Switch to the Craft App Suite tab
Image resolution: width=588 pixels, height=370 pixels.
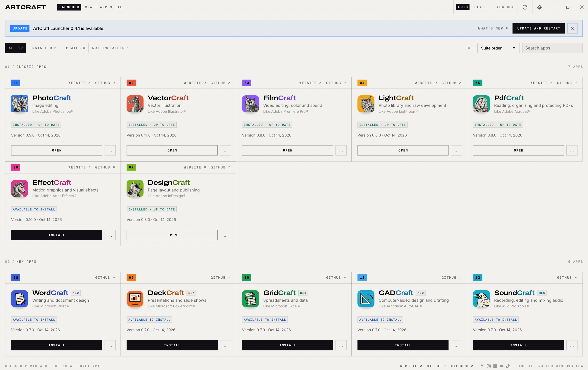click(104, 7)
